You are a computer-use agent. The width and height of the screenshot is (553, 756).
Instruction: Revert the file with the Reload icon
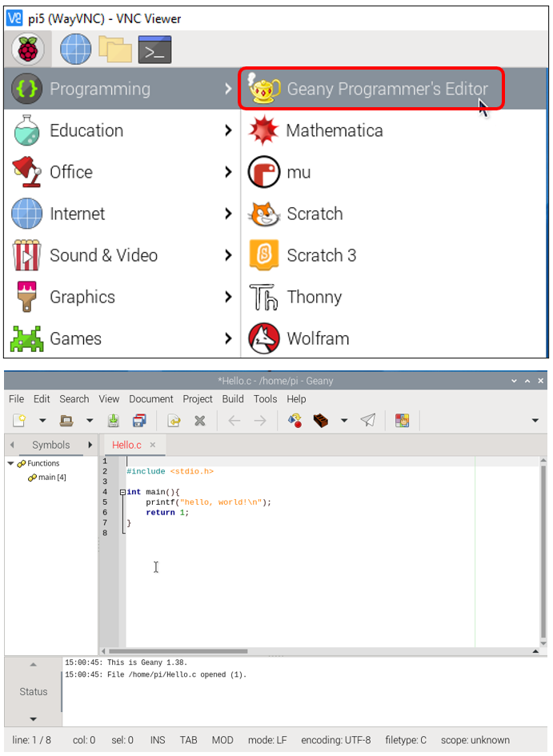(x=174, y=421)
